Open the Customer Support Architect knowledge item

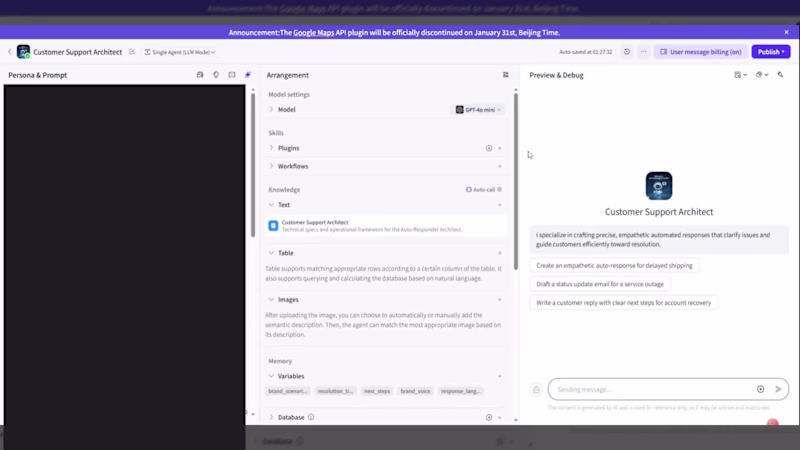point(386,226)
